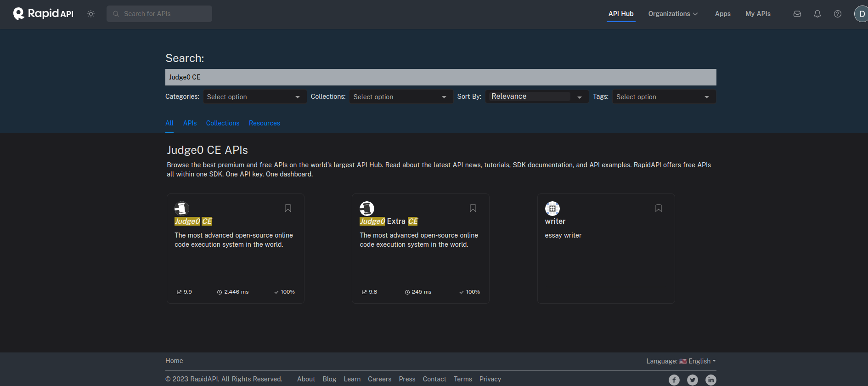The height and width of the screenshot is (386, 868).
Task: Click latency clock icon 2,446 ms
Action: point(220,292)
